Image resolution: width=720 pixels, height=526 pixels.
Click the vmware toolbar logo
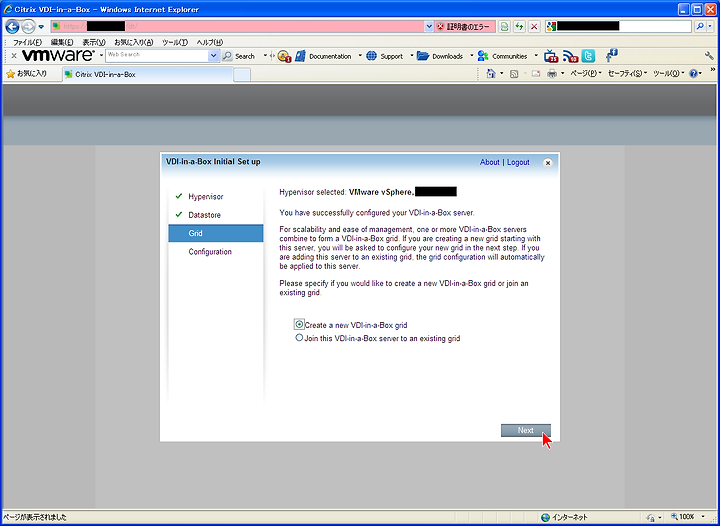click(58, 56)
